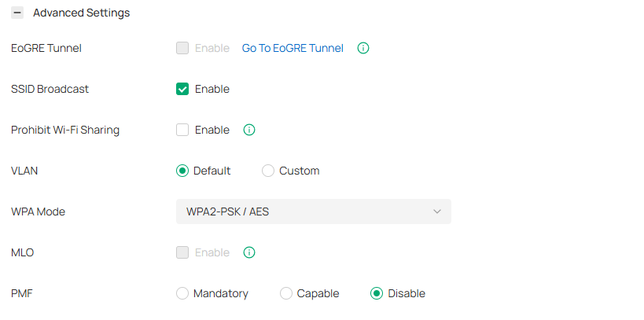Viewport: 644px width, 320px height.
Task: Enable the Prohibit Wi-Fi Sharing checkbox
Action: pyautogui.click(x=182, y=130)
